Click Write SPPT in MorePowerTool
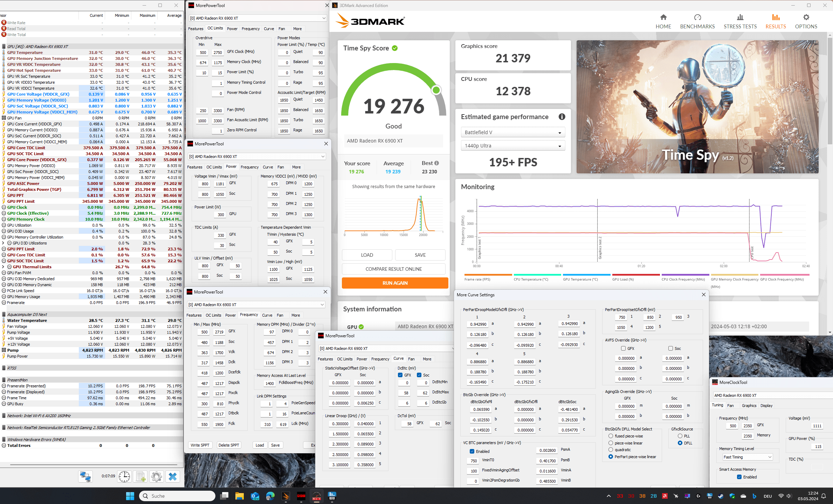This screenshot has width=833, height=504. 200,445
